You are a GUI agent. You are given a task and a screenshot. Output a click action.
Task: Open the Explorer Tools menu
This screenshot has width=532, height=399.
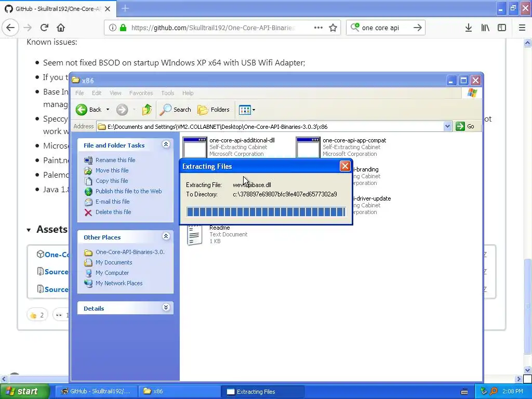click(x=168, y=93)
